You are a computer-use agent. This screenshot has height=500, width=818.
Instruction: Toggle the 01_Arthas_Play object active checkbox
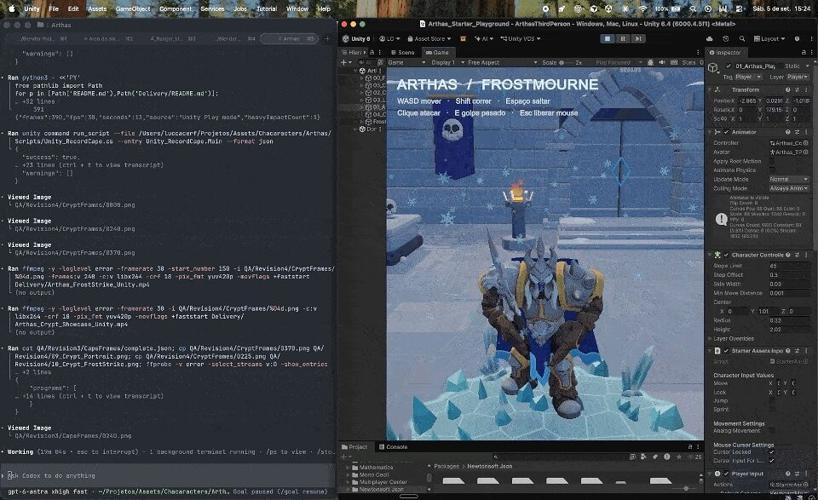coord(729,66)
